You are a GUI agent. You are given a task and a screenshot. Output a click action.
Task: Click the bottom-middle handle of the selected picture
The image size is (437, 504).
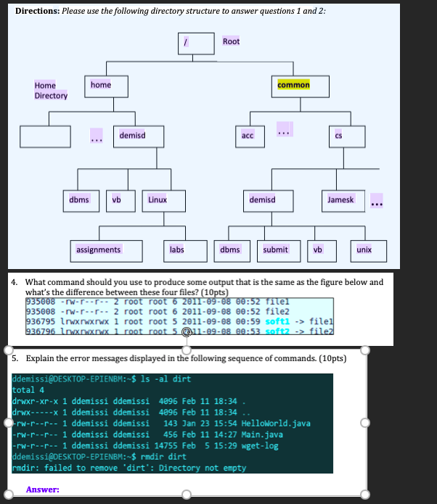pos(187,495)
